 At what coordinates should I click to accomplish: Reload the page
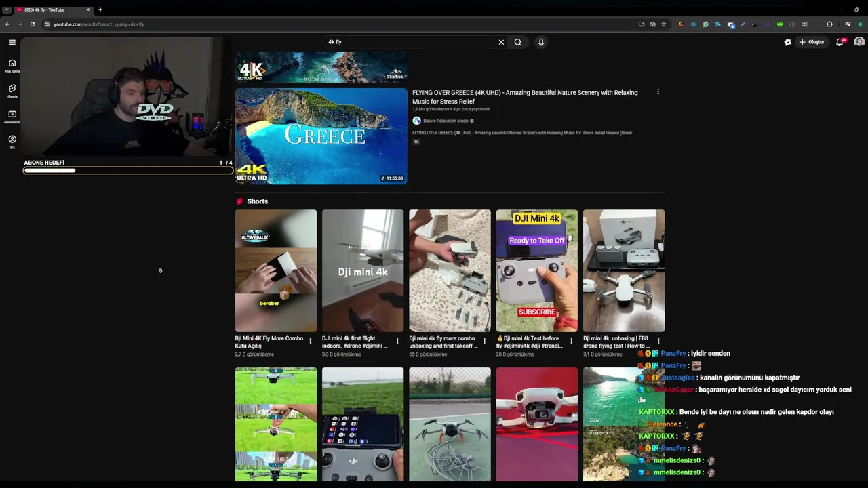[32, 24]
